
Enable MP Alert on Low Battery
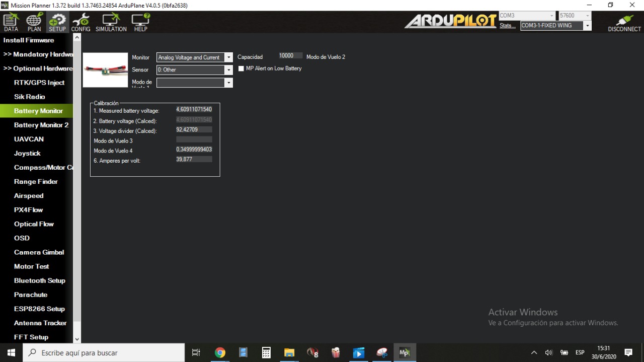(241, 68)
